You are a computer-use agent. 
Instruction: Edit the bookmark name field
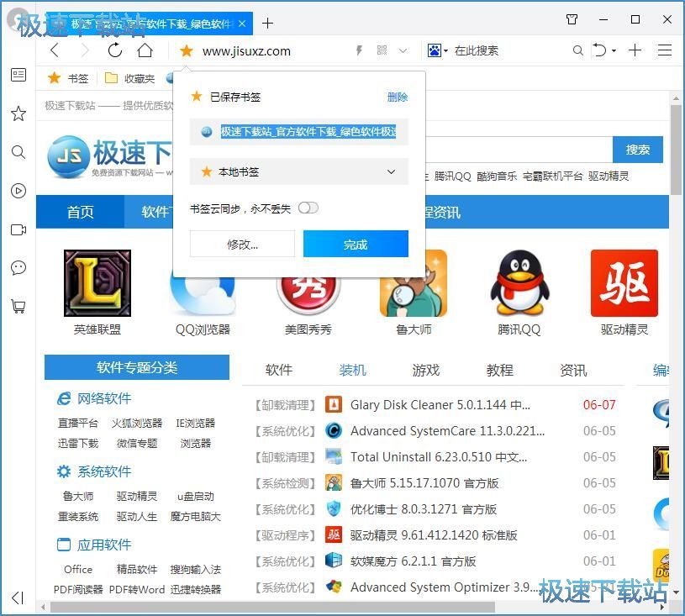pos(299,131)
